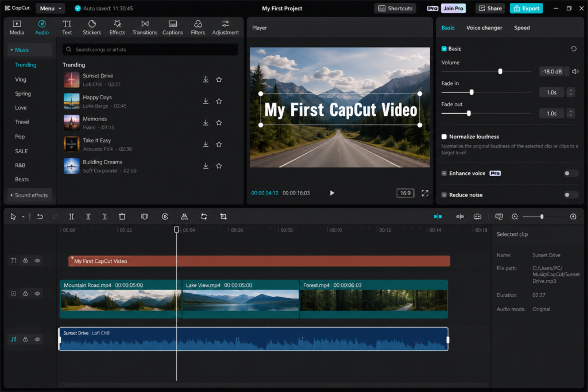This screenshot has width=588, height=392.
Task: Click the Reduce noise checkbox
Action: click(x=444, y=195)
